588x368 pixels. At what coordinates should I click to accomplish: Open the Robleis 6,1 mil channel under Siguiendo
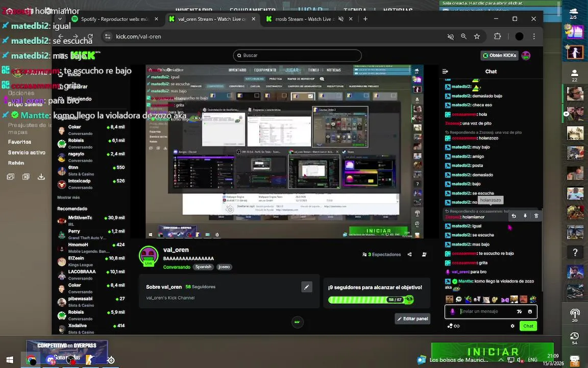tap(91, 144)
